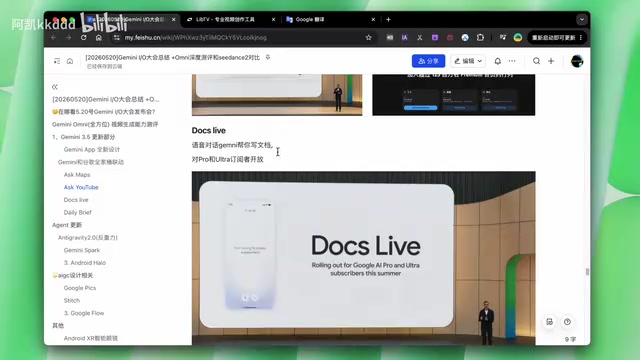Open the help icon at bottom right
This screenshot has height=360, width=640.
(x=567, y=322)
